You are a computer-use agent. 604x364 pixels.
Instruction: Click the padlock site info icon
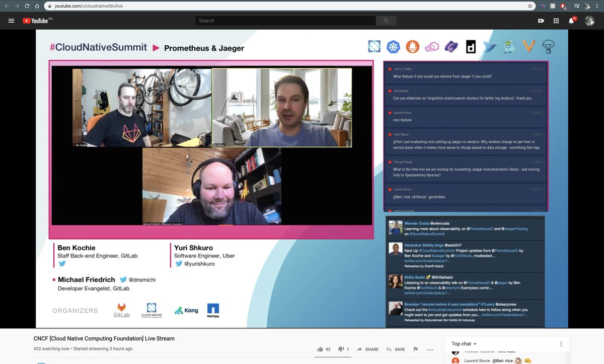(x=49, y=6)
